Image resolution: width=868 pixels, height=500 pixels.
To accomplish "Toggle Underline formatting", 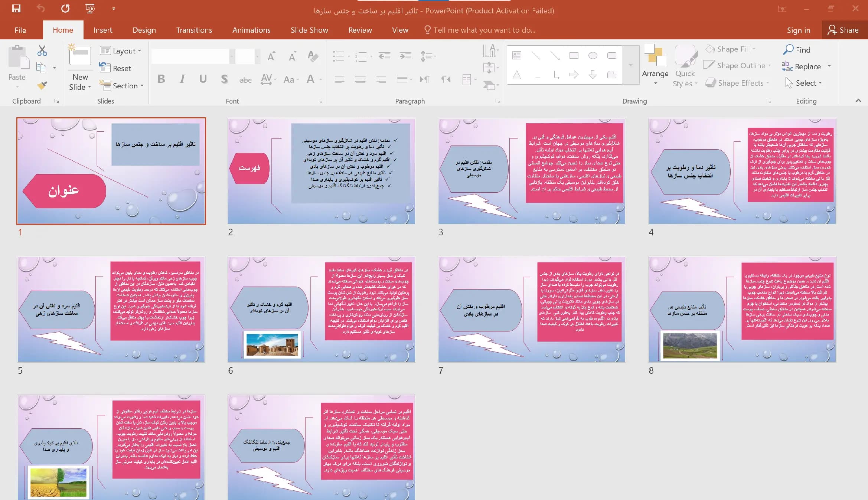I will click(203, 79).
